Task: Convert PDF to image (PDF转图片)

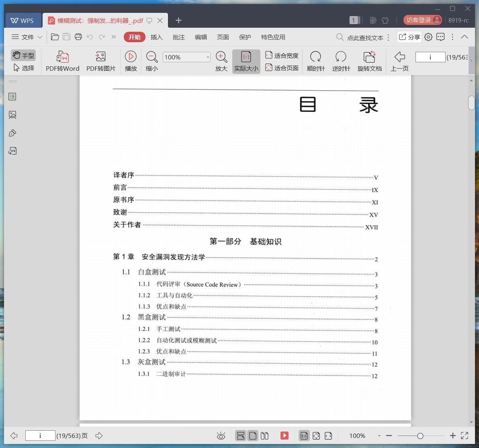Action: [x=101, y=61]
